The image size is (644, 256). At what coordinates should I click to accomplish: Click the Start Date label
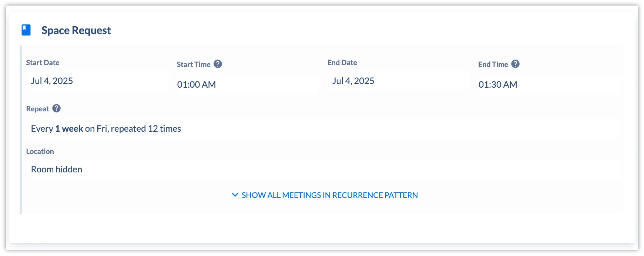[x=43, y=63]
